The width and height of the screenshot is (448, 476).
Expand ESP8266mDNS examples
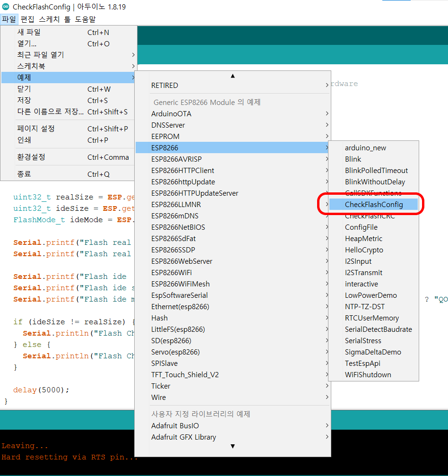tap(233, 216)
